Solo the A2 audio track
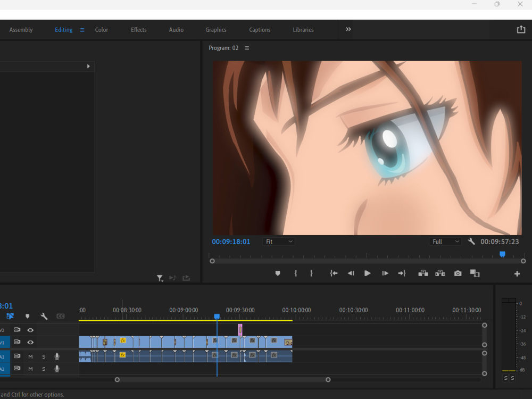 tap(44, 369)
